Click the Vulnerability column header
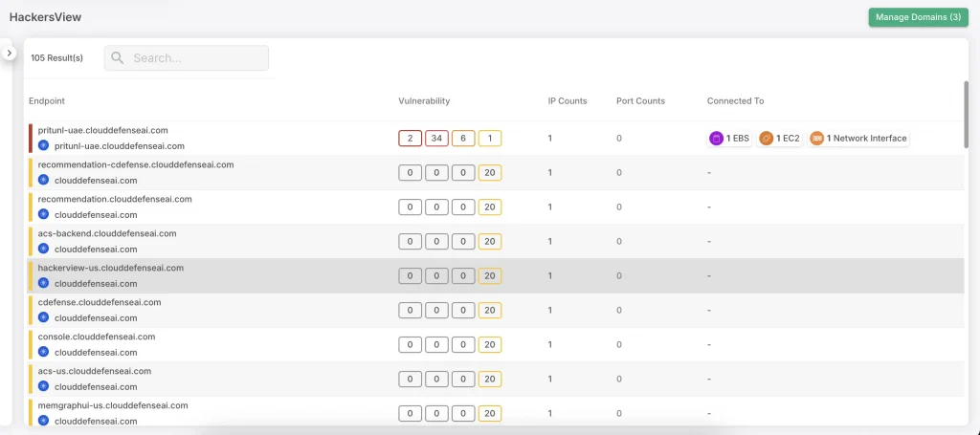The height and width of the screenshot is (435, 980). coord(424,101)
